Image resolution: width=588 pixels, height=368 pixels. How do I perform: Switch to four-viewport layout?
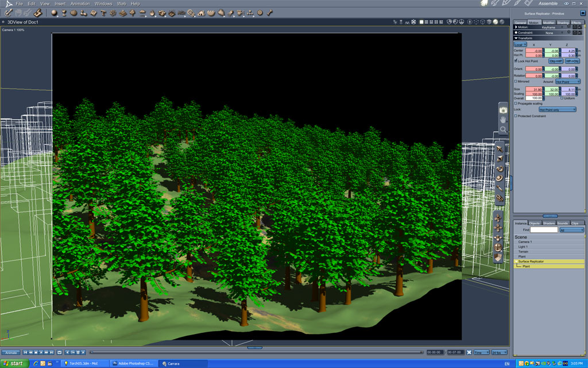tap(436, 22)
